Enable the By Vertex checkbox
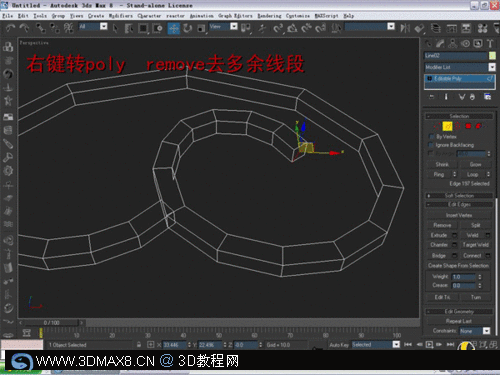This screenshot has height=375, width=500. tap(431, 137)
